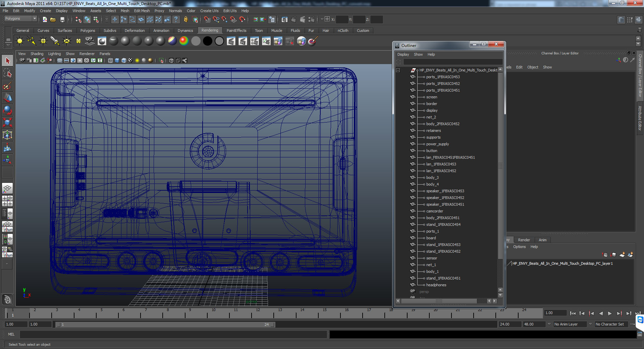This screenshot has height=349, width=644.
Task: Collapse the HP_ENVY group in Outliner
Action: (398, 70)
